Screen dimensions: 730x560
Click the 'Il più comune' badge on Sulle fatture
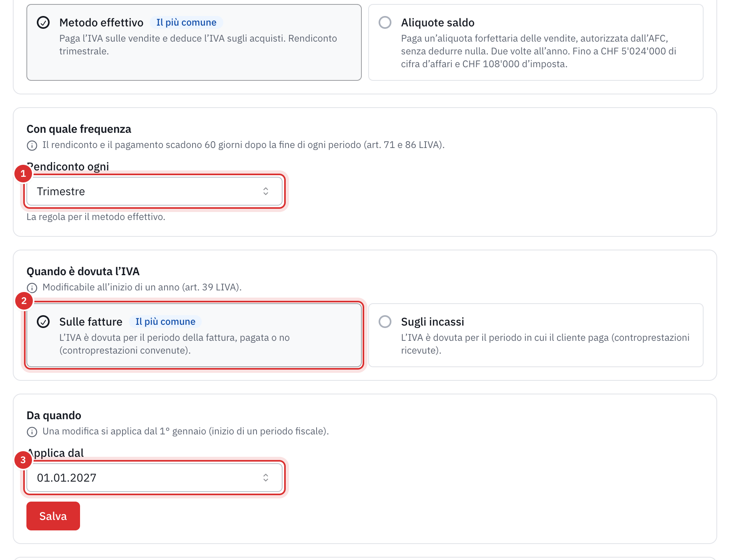coord(165,322)
